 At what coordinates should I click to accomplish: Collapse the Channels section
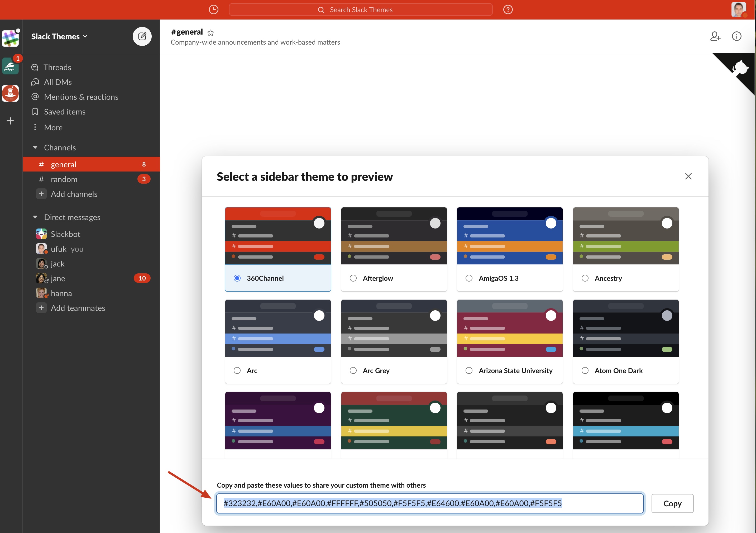[x=35, y=147]
